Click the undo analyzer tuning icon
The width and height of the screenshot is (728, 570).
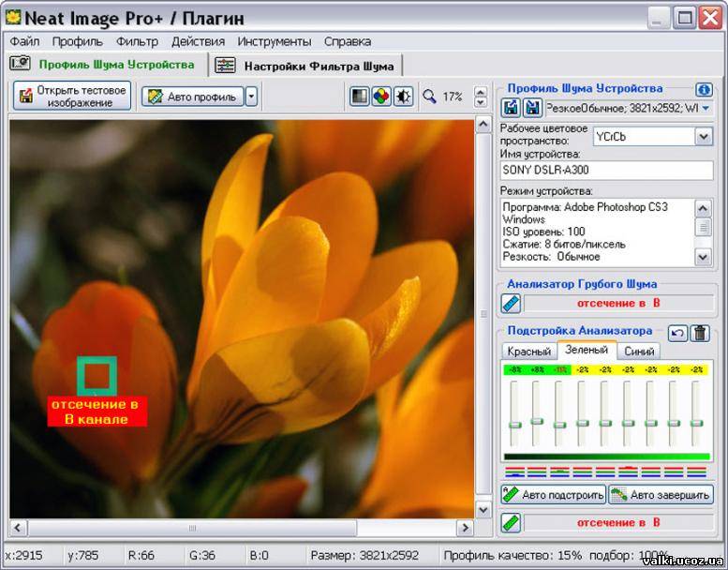[x=676, y=332]
